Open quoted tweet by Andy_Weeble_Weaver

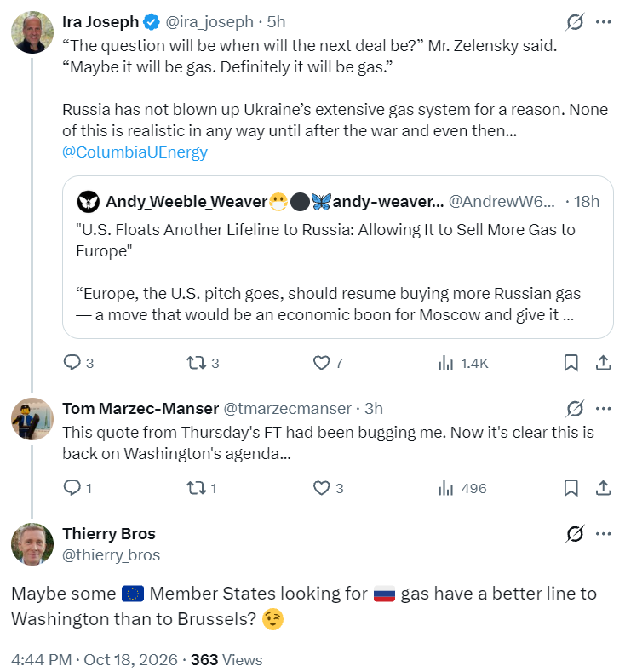point(337,257)
